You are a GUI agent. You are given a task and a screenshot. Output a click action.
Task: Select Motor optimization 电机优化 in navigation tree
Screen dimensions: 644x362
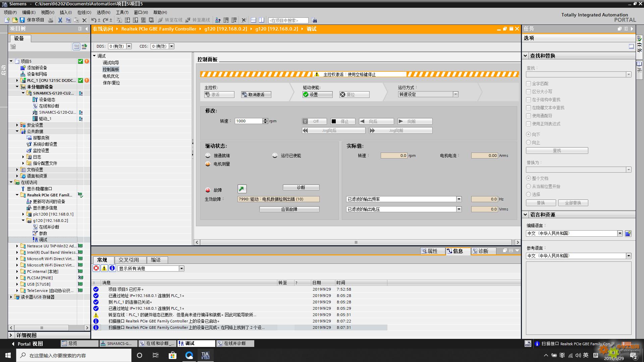click(x=111, y=76)
